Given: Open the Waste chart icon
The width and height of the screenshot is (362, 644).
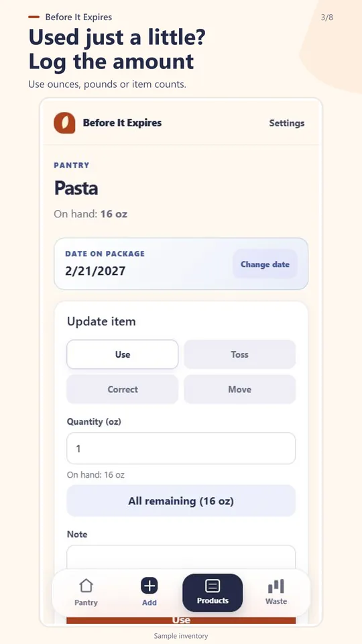Looking at the screenshot, I should point(276,586).
